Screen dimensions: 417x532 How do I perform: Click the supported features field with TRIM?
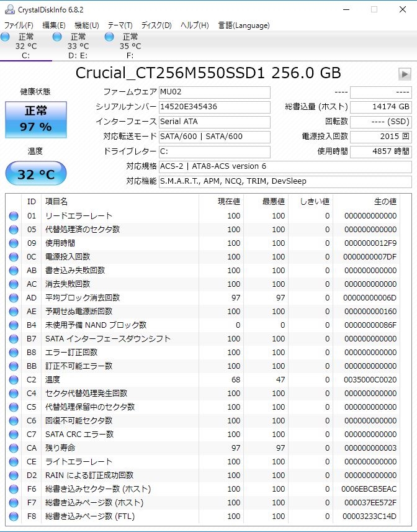click(x=285, y=181)
